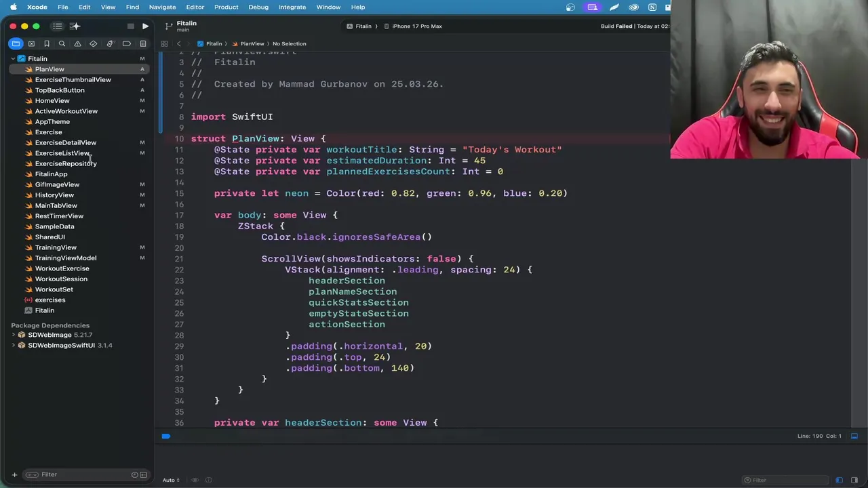Open the Xcode menu
This screenshot has width=868, height=488.
[37, 7]
